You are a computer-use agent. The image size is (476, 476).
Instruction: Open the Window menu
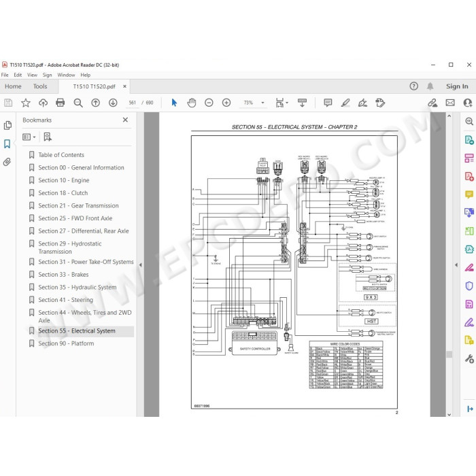[x=66, y=75]
